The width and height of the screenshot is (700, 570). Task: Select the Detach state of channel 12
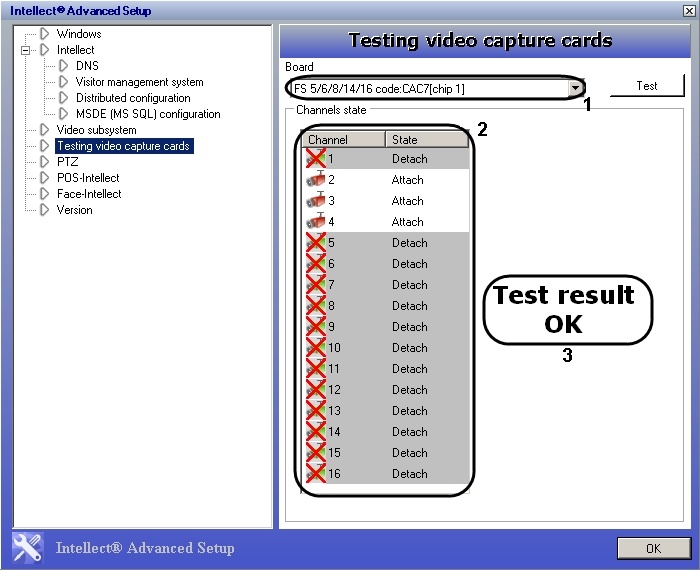tap(410, 390)
